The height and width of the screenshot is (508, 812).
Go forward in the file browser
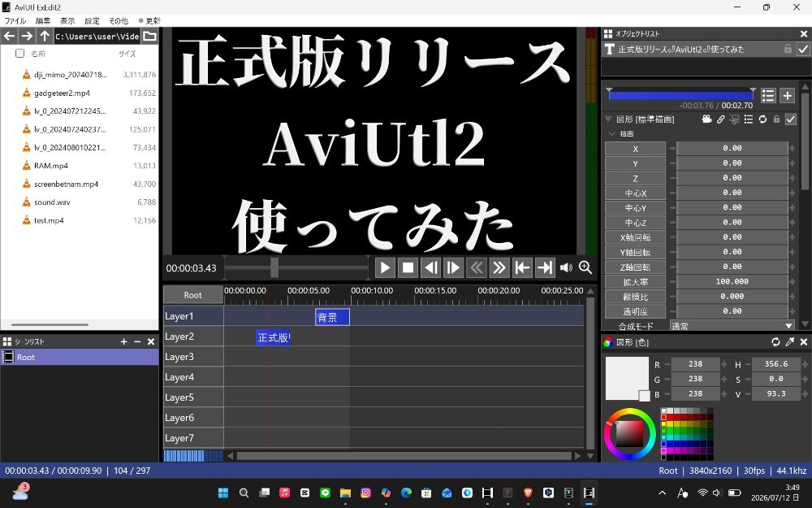tap(27, 36)
